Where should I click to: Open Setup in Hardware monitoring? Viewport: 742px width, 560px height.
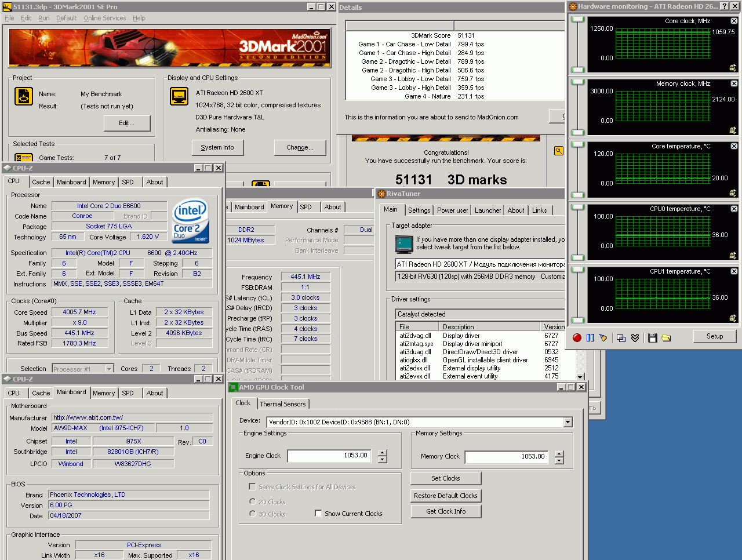click(715, 336)
